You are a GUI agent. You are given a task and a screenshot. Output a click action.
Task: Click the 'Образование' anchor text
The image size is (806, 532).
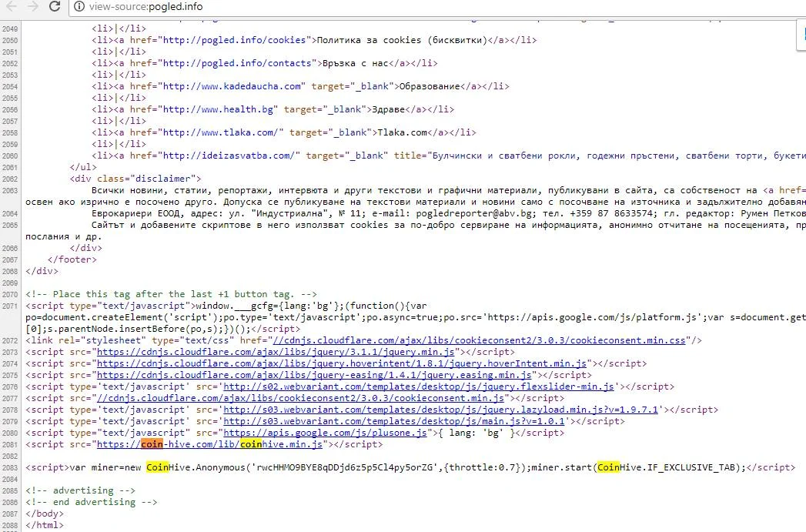[430, 86]
